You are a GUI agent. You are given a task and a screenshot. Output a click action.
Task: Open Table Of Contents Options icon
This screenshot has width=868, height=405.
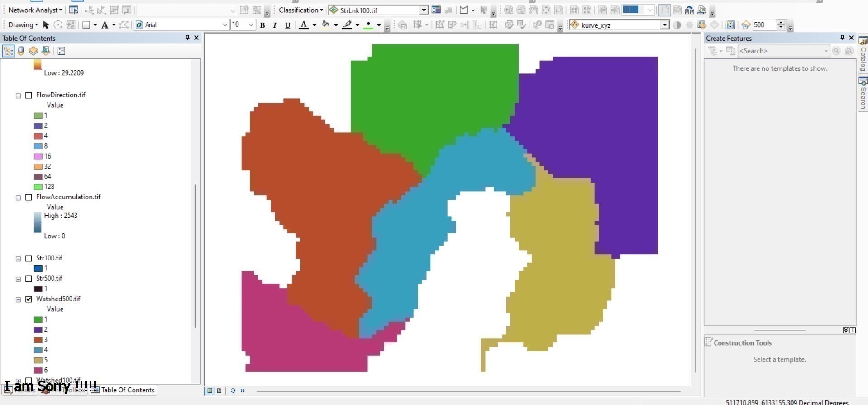tap(62, 51)
